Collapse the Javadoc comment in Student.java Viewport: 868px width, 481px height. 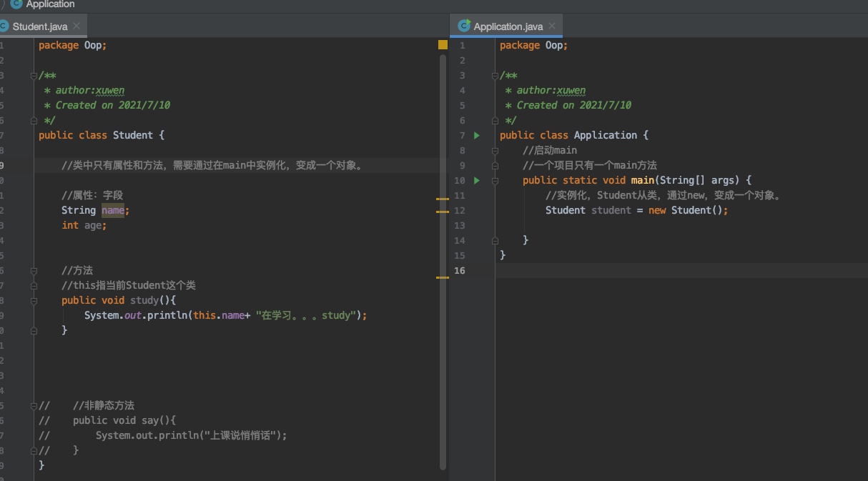click(34, 76)
